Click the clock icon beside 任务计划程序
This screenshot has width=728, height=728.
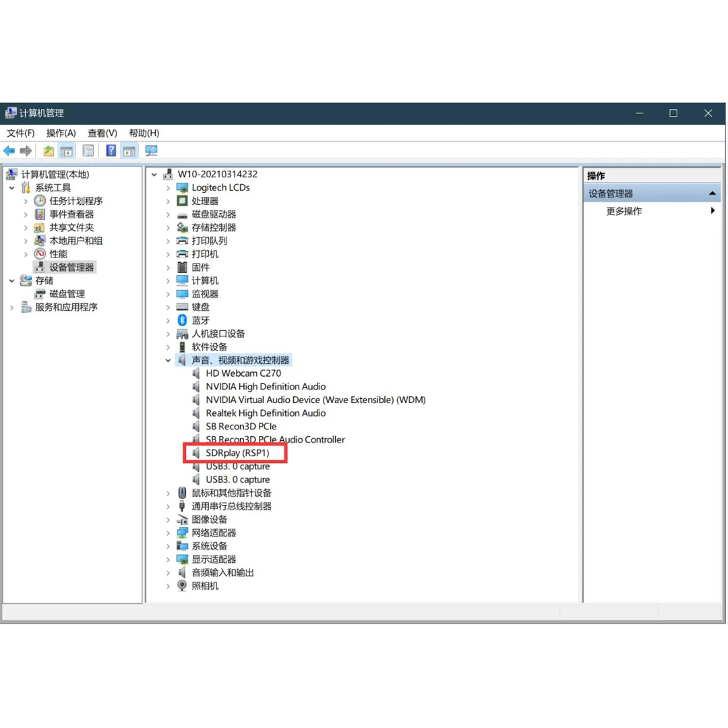(x=40, y=201)
